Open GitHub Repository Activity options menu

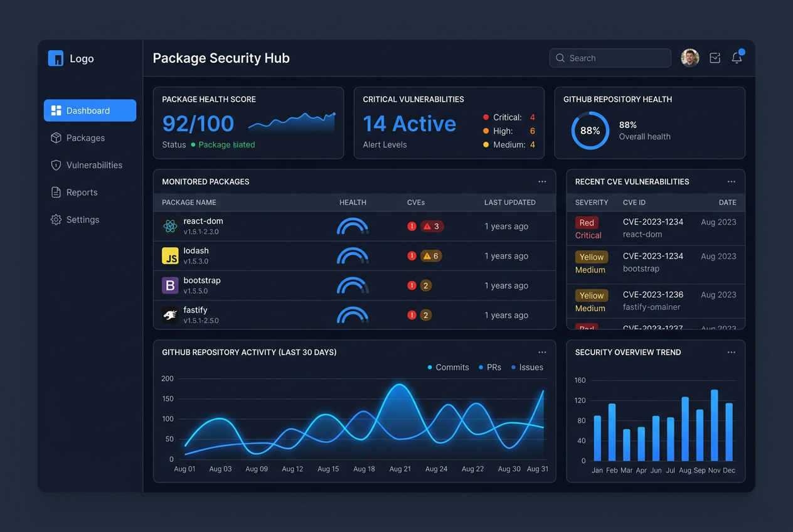(542, 352)
